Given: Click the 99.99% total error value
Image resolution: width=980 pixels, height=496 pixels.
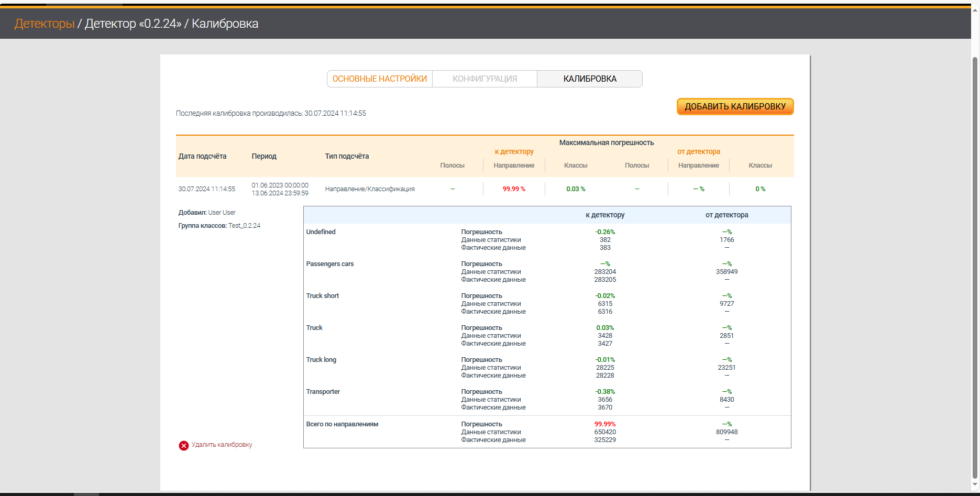Looking at the screenshot, I should (605, 424).
